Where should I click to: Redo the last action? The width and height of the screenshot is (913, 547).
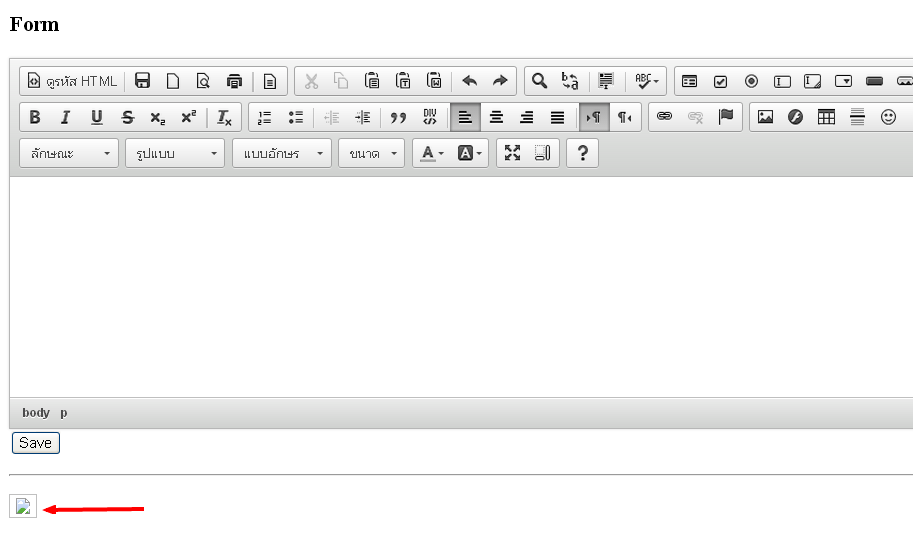click(x=500, y=81)
